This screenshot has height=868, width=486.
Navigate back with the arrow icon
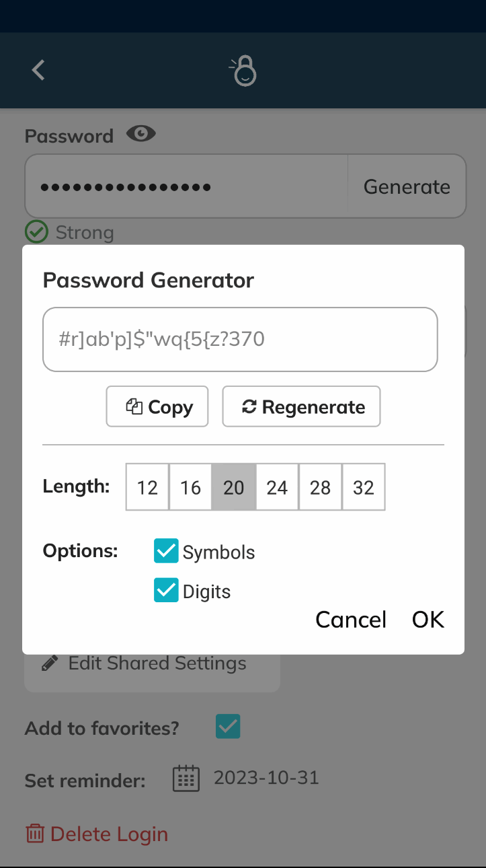point(38,70)
